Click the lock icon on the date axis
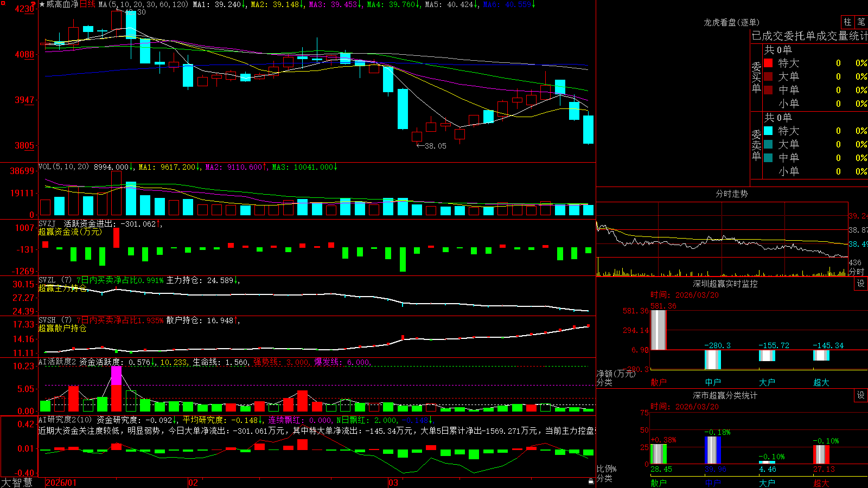The height and width of the screenshot is (488, 868). click(x=591, y=481)
